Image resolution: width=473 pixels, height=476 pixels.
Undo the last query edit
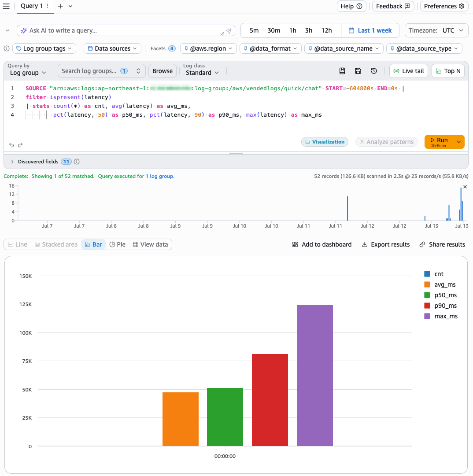(x=11, y=145)
